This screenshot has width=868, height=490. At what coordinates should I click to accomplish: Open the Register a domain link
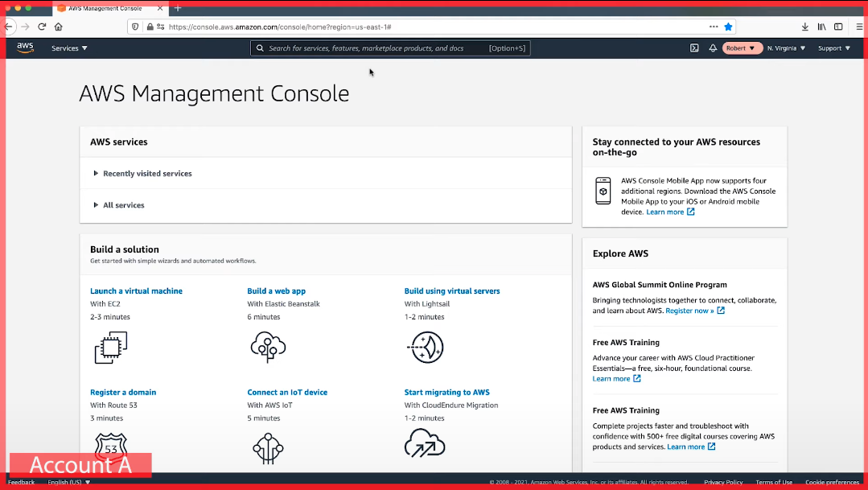point(123,393)
